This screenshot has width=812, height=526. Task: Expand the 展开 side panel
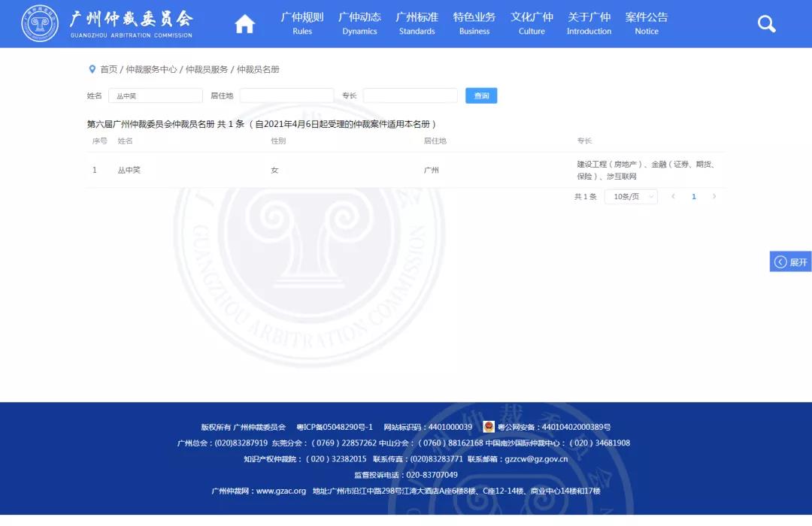point(790,262)
